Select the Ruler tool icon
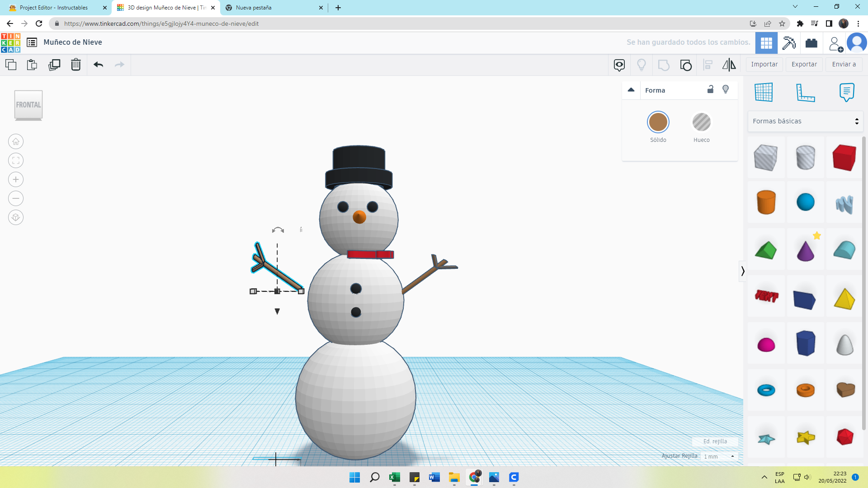The image size is (868, 488). (805, 92)
